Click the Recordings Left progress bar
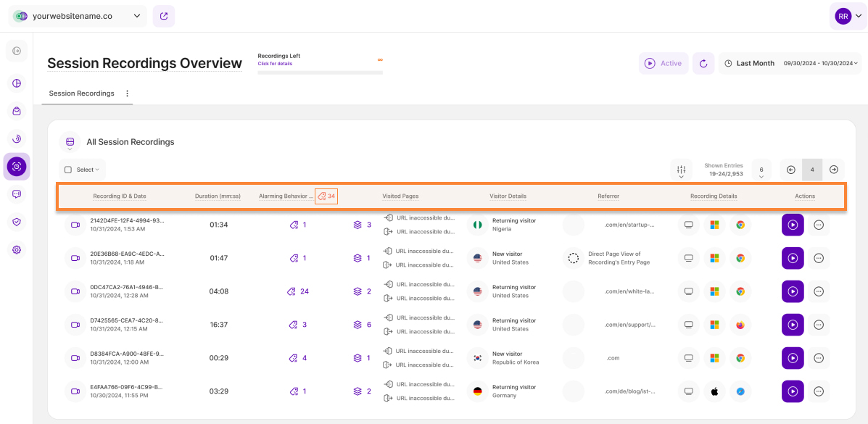 pyautogui.click(x=320, y=72)
